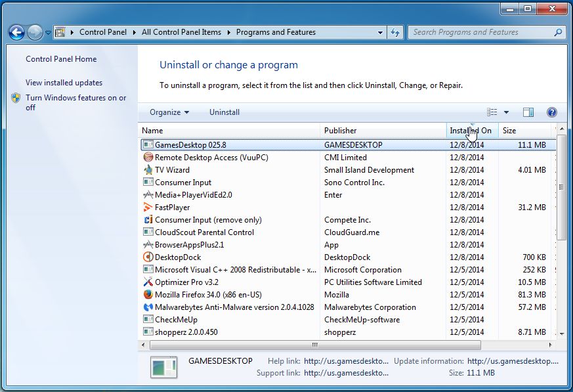Screen dimensions: 573x392
Task: Click the vertical scrollbar up arrow
Action: tap(561, 129)
